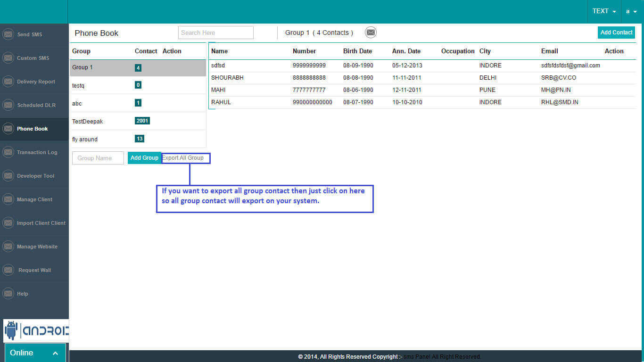Expand the Online chat panel chevron
This screenshot has height=362, width=644.
pyautogui.click(x=55, y=353)
